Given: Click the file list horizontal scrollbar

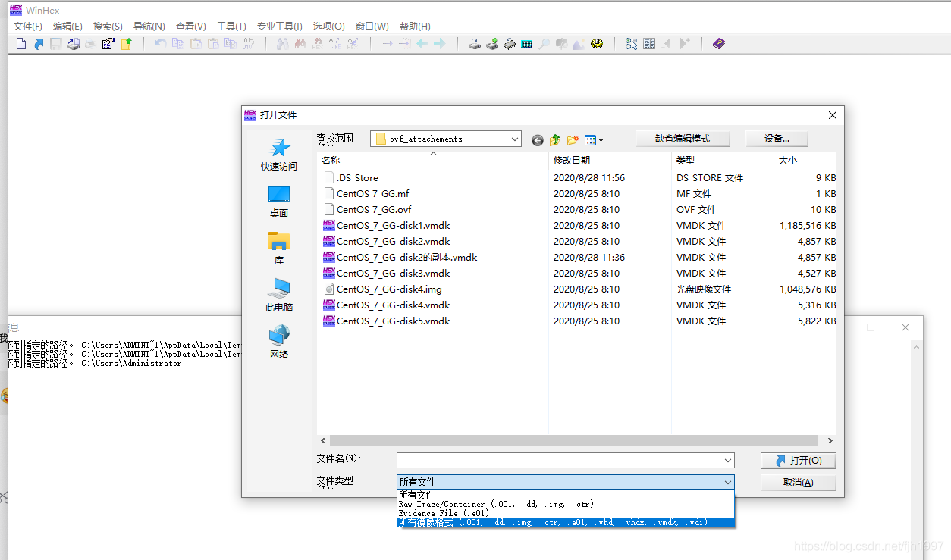Looking at the screenshot, I should click(574, 440).
